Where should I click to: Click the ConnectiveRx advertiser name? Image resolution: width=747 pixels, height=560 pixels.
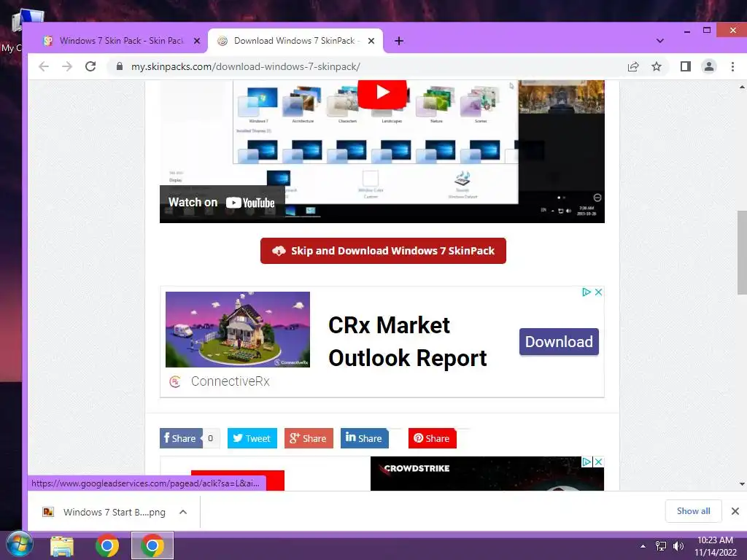(x=230, y=381)
